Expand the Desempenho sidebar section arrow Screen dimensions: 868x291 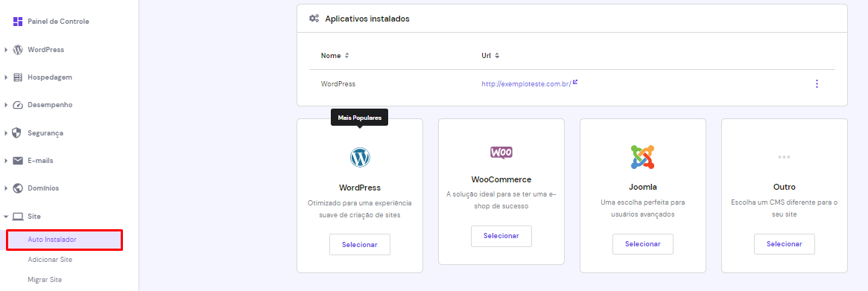coord(5,105)
